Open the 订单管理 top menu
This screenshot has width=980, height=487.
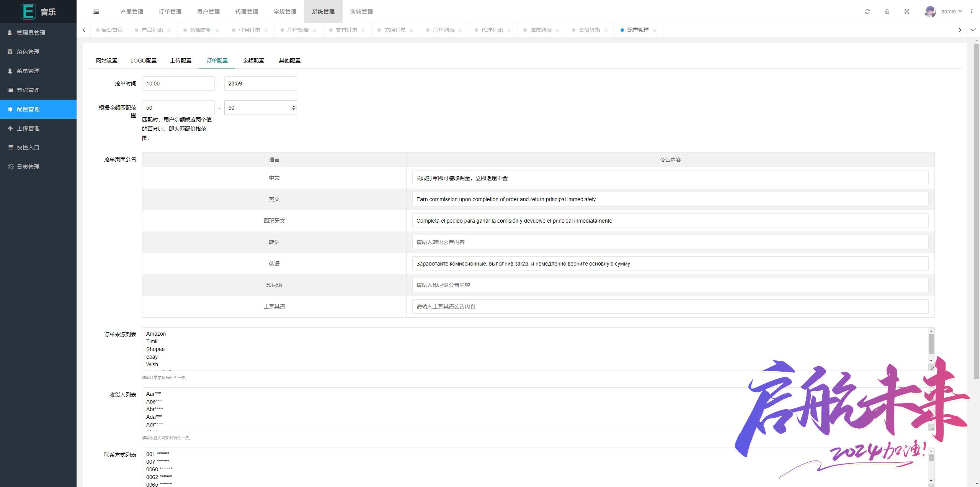[x=170, y=11]
